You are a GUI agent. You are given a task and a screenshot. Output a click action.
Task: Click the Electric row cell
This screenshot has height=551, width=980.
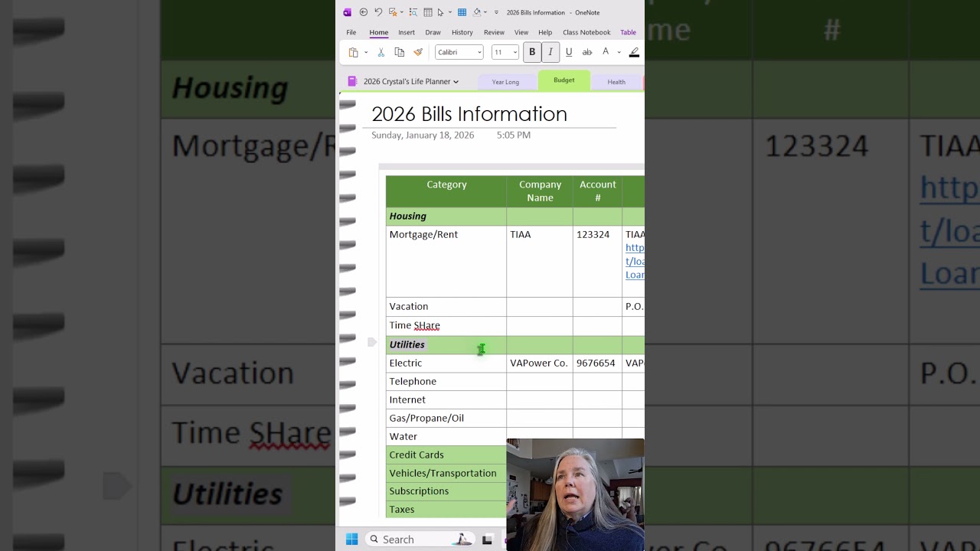[446, 363]
